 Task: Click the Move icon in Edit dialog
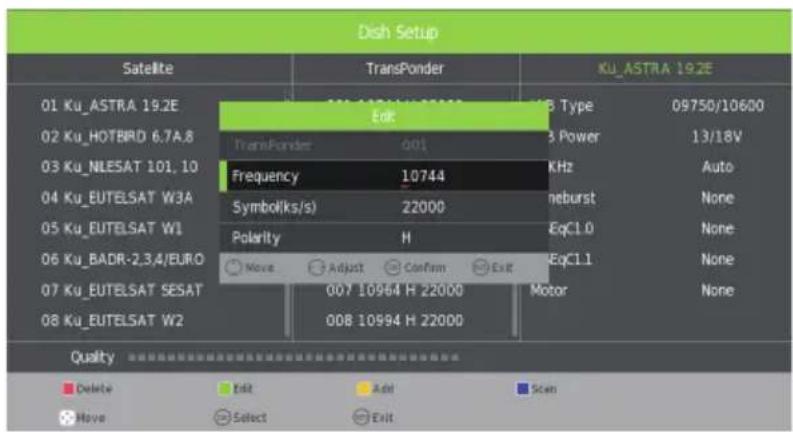click(x=233, y=267)
